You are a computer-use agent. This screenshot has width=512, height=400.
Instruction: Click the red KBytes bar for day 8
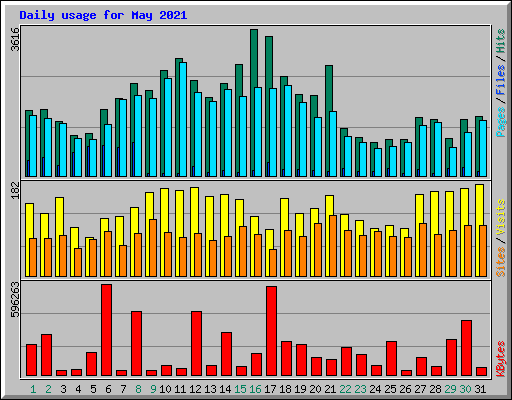[x=136, y=344]
